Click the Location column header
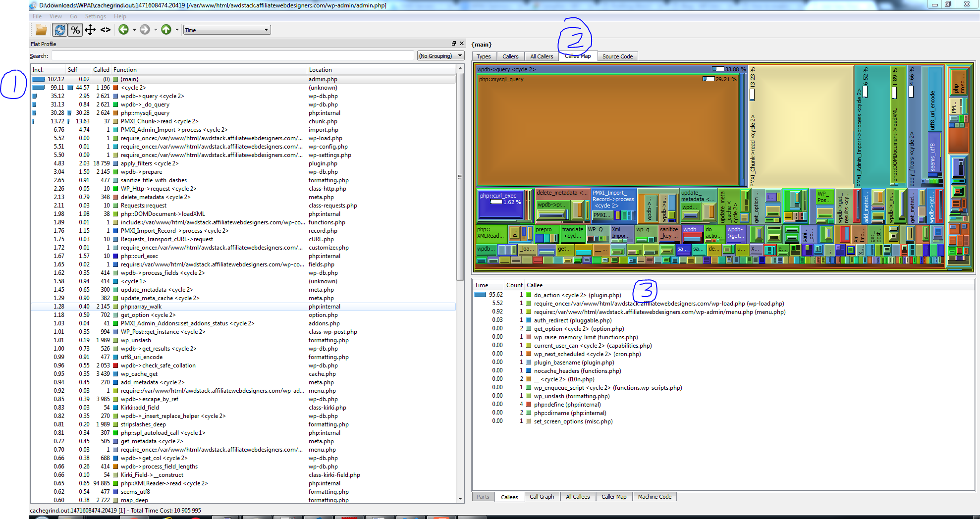Image resolution: width=980 pixels, height=519 pixels. (x=320, y=70)
